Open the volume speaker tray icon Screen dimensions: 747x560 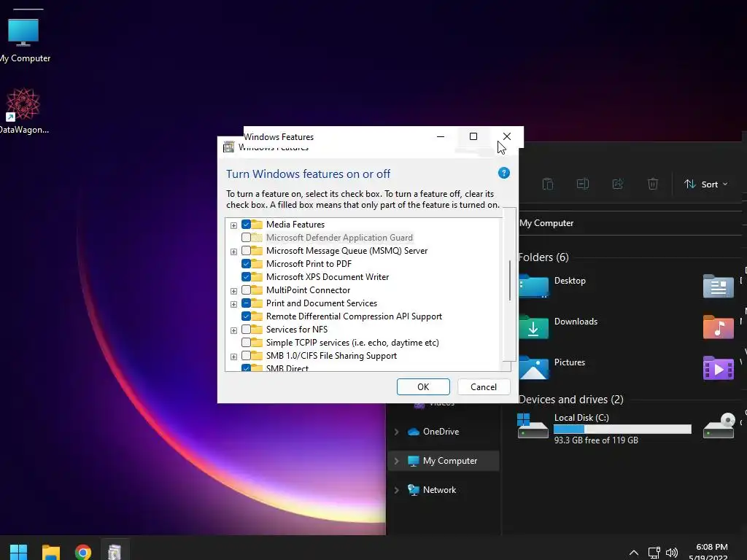tap(672, 553)
